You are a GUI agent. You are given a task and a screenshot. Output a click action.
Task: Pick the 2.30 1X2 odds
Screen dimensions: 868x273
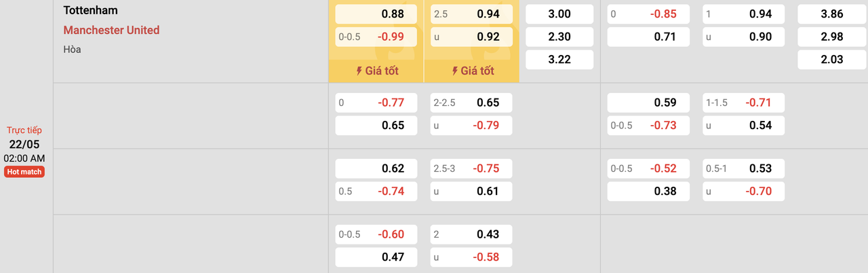(x=559, y=37)
